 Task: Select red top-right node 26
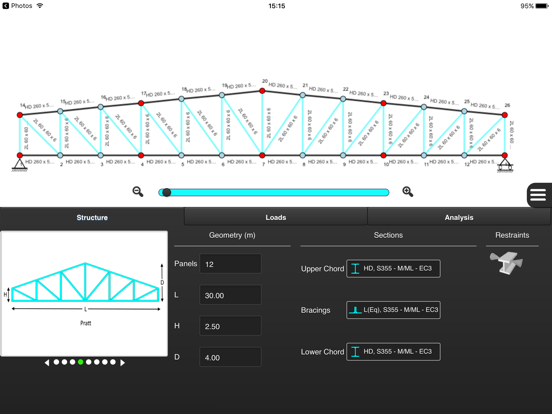[505, 115]
